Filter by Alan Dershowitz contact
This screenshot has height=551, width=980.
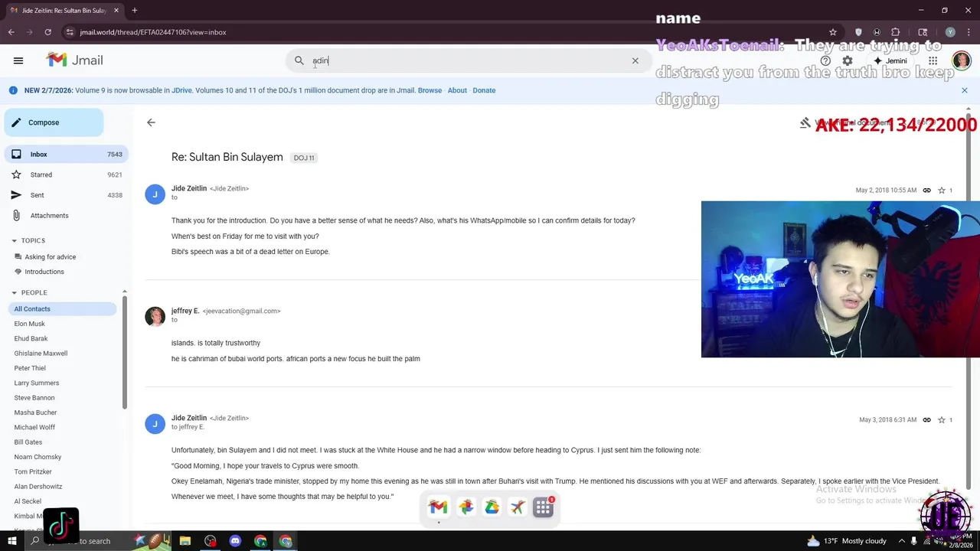tap(38, 487)
